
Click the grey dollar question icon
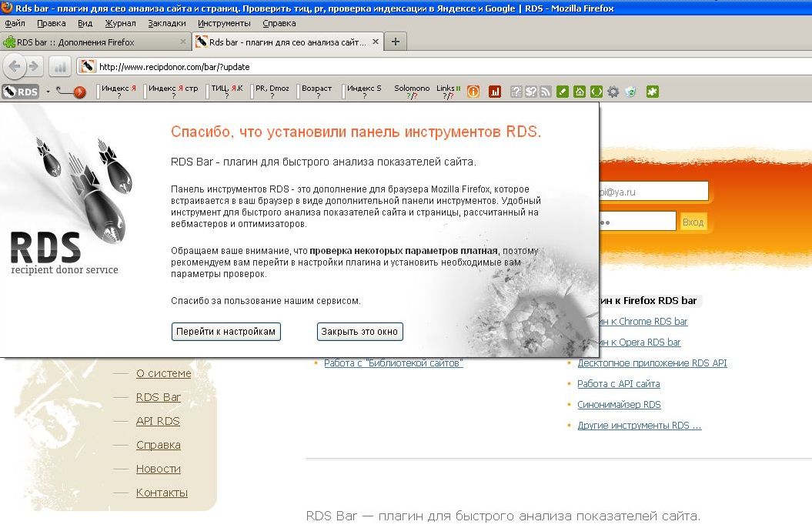click(x=531, y=92)
